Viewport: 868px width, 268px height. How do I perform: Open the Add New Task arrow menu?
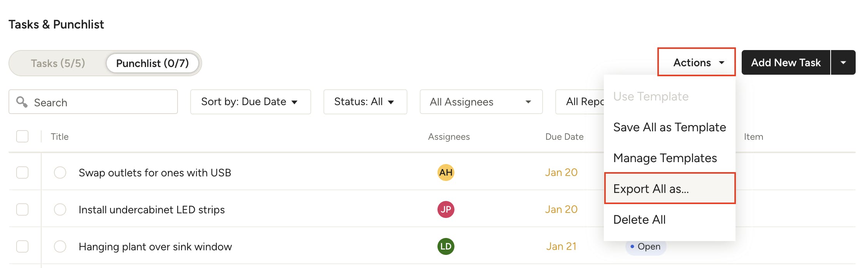(843, 62)
